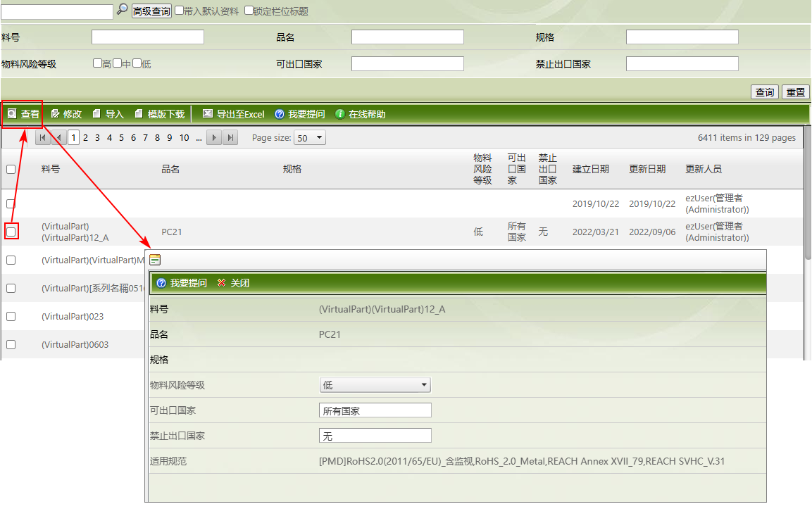The image size is (812, 516).
Task: Select page 3 in pager
Action: coord(97,138)
